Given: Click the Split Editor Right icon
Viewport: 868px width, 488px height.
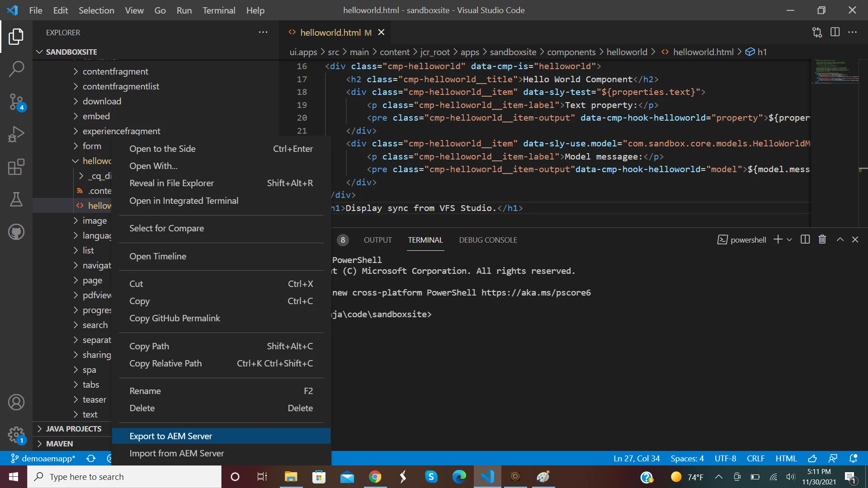Looking at the screenshot, I should (x=835, y=32).
